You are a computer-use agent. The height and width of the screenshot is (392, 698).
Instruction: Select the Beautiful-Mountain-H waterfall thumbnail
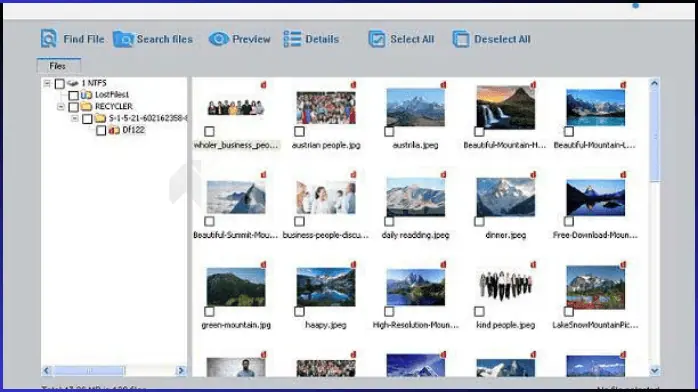coord(505,107)
